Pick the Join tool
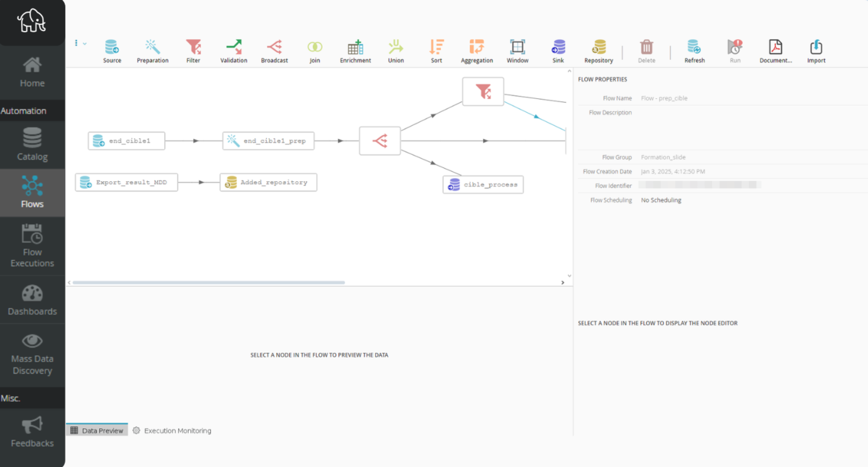The image size is (868, 467). [x=315, y=51]
